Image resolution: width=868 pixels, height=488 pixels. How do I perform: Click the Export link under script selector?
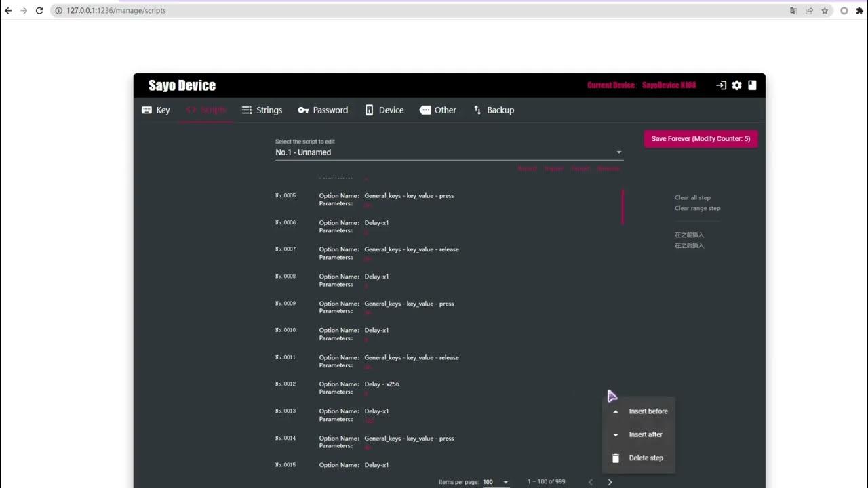[x=580, y=169]
